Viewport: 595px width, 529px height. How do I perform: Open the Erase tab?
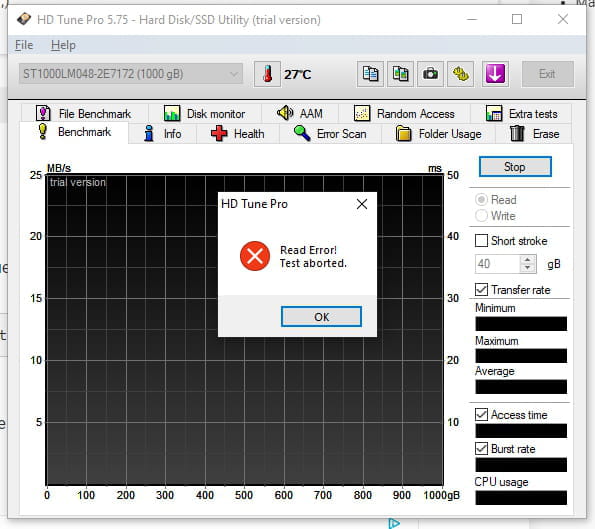(x=534, y=134)
